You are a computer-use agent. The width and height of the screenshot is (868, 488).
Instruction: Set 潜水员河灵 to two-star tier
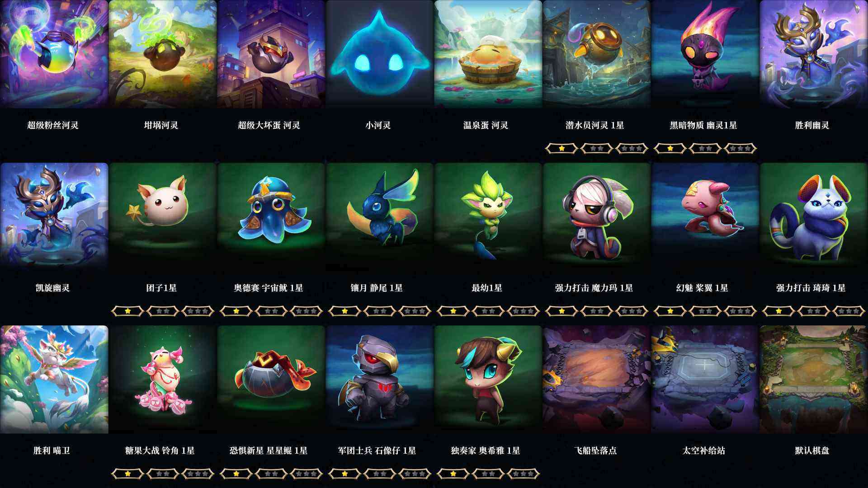coord(597,148)
